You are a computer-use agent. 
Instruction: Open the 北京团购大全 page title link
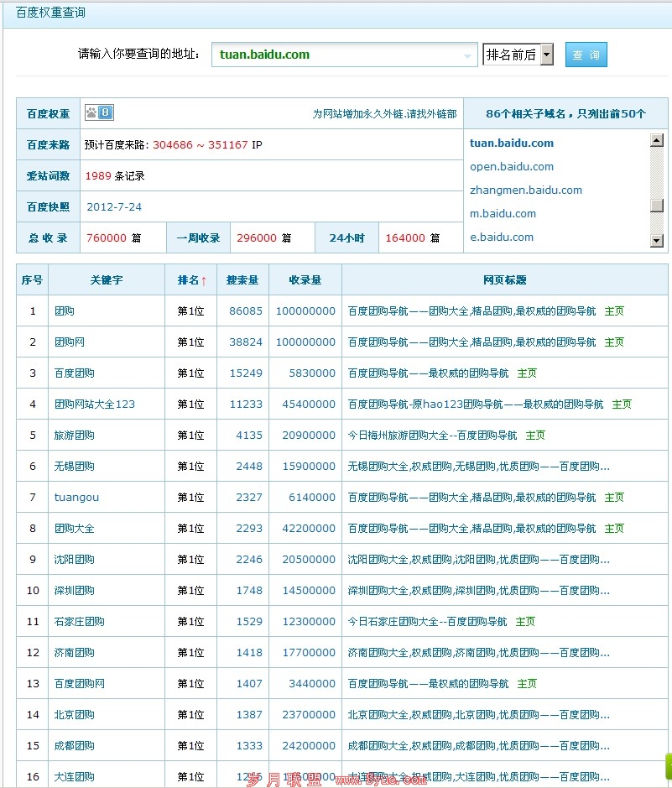click(x=479, y=715)
